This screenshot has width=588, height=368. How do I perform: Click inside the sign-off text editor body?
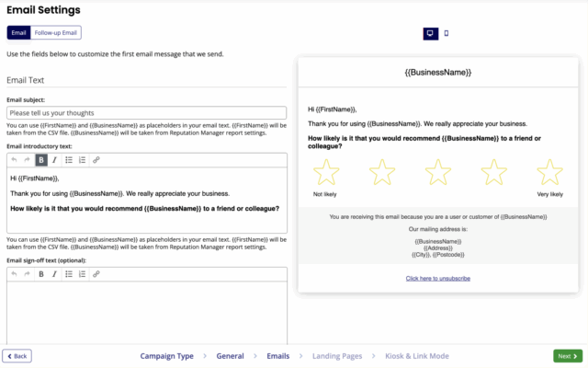point(147,313)
